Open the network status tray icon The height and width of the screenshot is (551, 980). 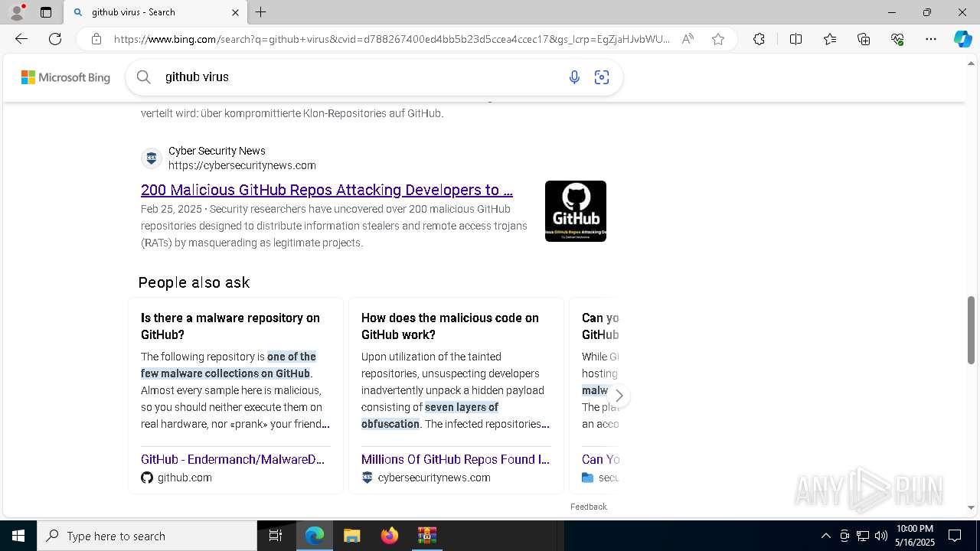coord(863,536)
